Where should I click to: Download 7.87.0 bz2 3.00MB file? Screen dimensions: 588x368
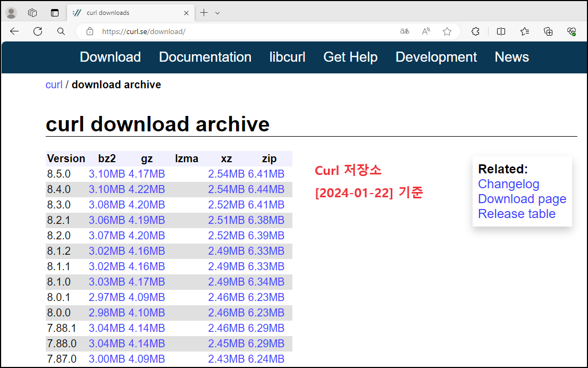point(107,359)
